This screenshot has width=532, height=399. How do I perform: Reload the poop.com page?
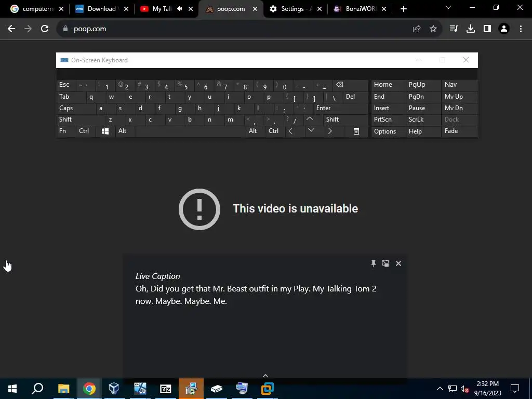pos(45,29)
